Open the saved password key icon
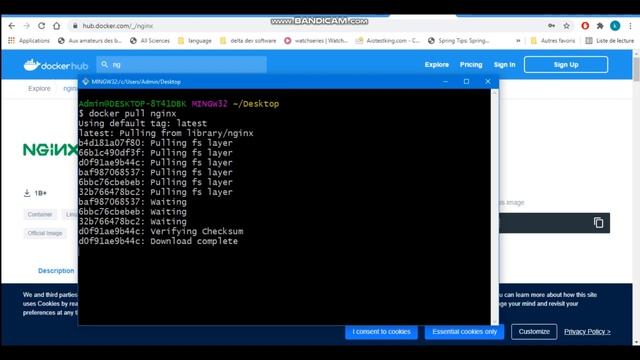This screenshot has width=640, height=360. (x=551, y=26)
